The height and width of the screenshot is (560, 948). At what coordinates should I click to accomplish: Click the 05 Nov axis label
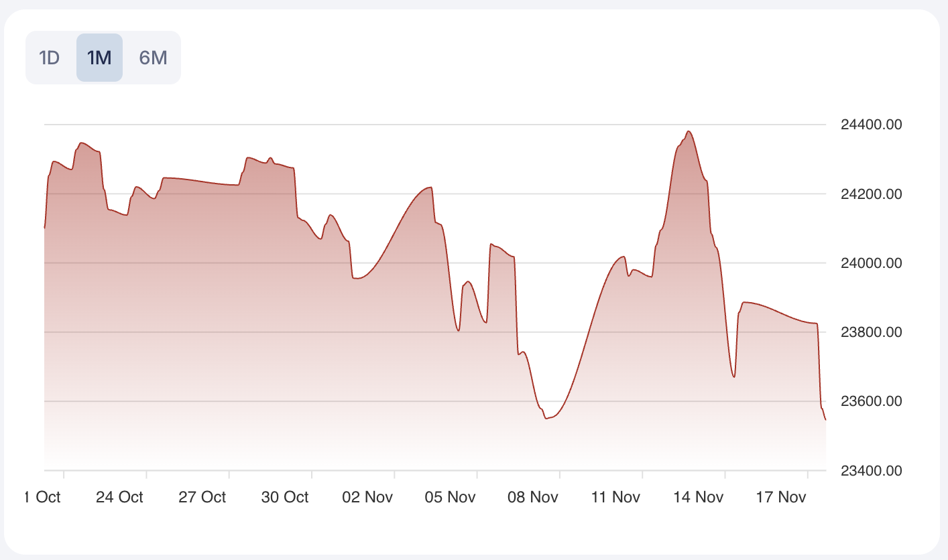452,497
